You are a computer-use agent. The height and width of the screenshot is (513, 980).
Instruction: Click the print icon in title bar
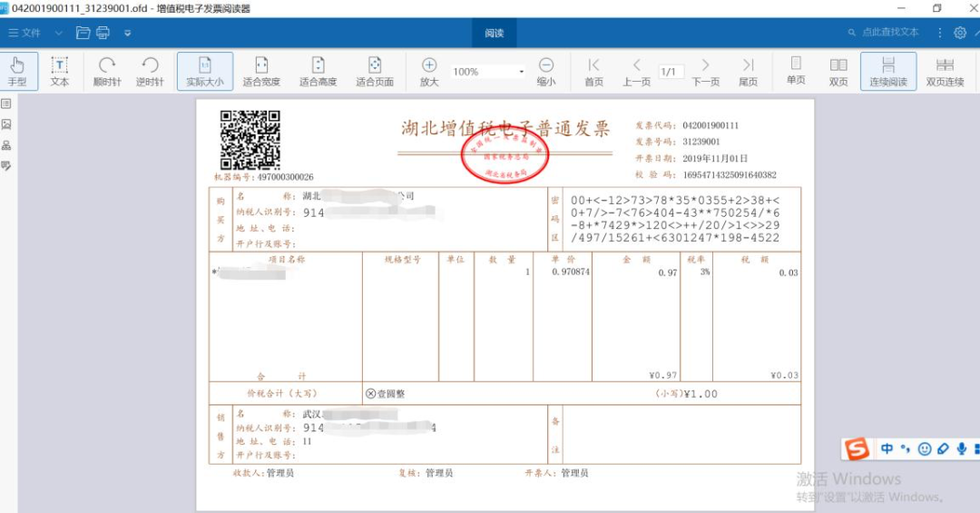103,33
